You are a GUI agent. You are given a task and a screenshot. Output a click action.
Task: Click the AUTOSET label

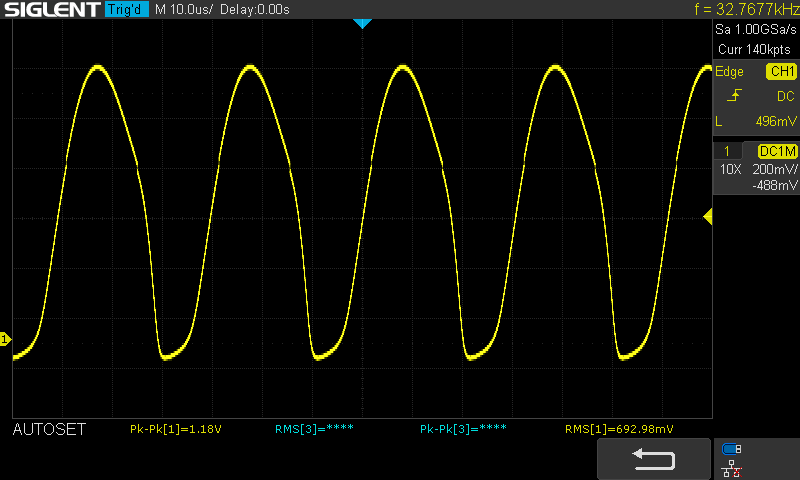click(x=49, y=430)
